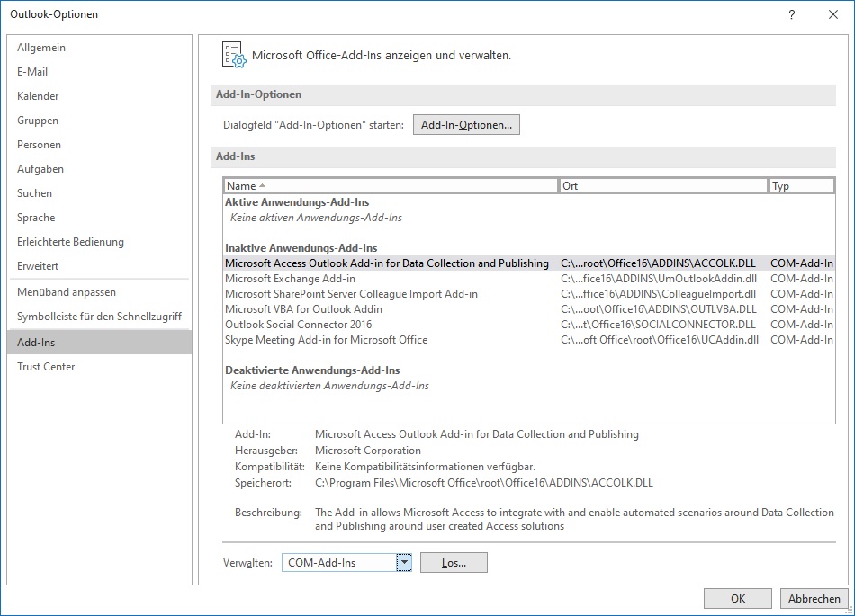Click 'Keine deaktivierten Anwendungs-Add-Ins' text
The width and height of the screenshot is (855, 616).
(x=329, y=386)
